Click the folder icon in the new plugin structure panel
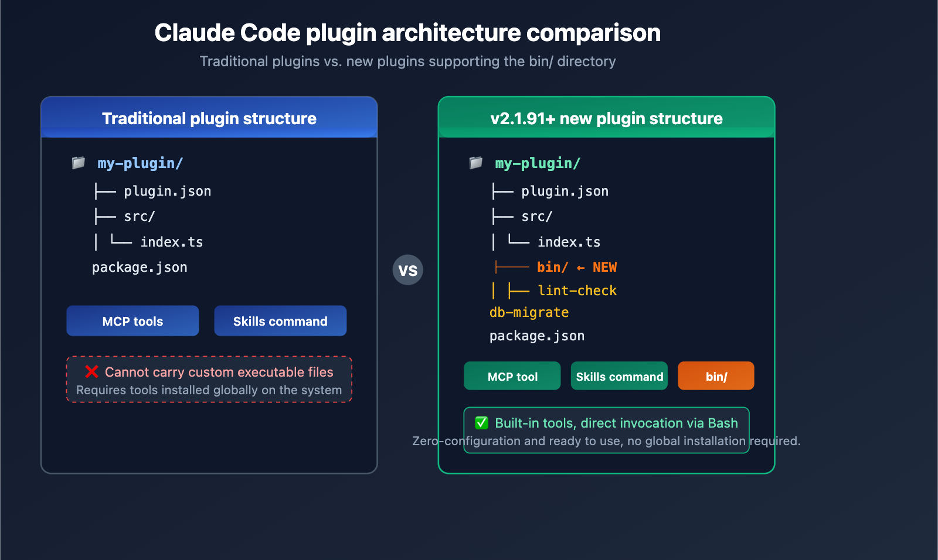Image resolution: width=938 pixels, height=560 pixels. point(476,163)
